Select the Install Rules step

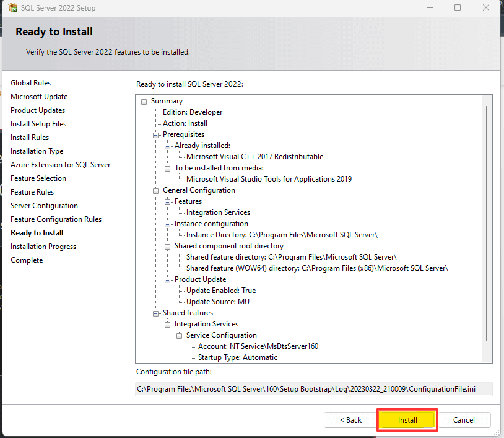click(x=30, y=138)
